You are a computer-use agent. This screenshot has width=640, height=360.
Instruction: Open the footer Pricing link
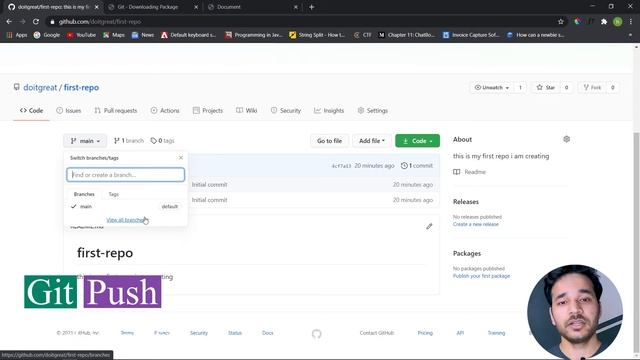pos(425,333)
